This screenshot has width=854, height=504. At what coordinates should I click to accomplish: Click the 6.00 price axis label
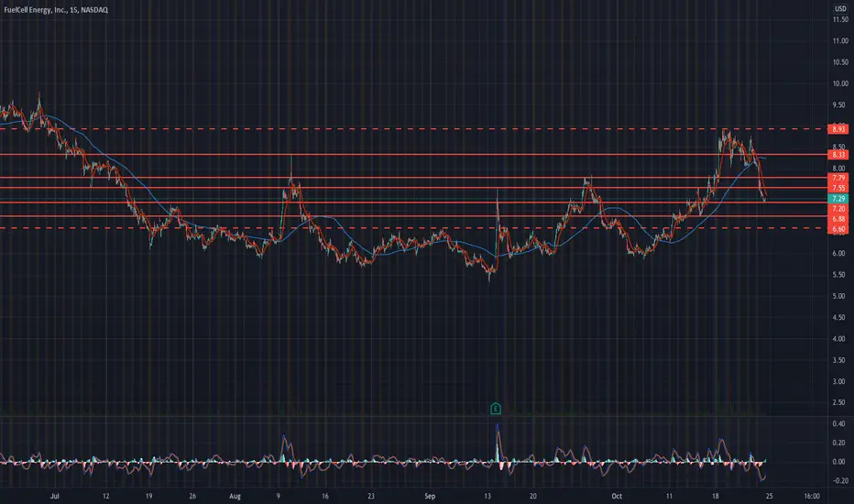840,253
